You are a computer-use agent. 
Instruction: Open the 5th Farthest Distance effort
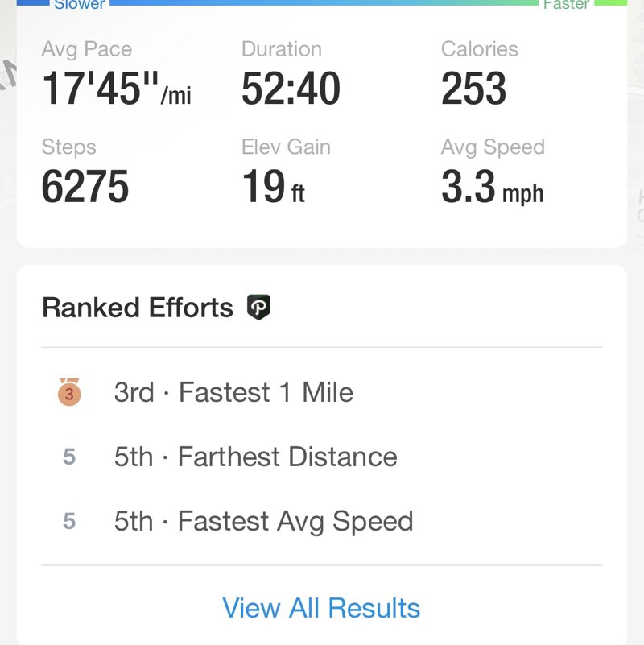coord(255,457)
